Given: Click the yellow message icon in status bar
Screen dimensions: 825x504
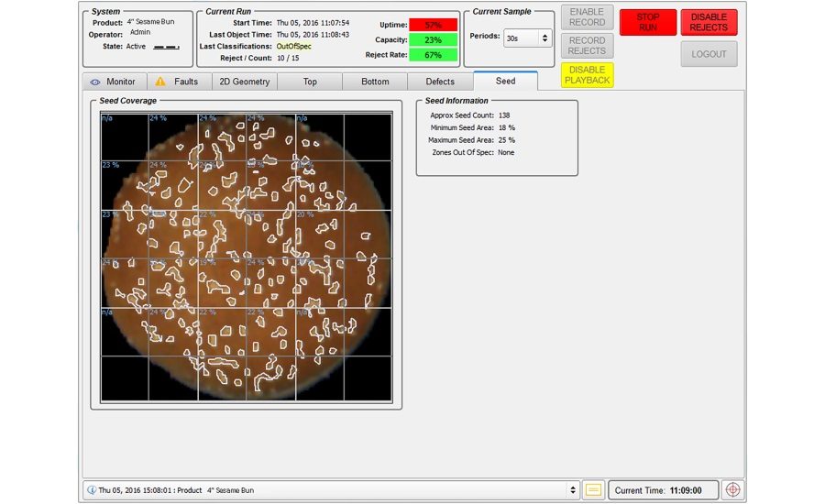Looking at the screenshot, I should point(594,490).
